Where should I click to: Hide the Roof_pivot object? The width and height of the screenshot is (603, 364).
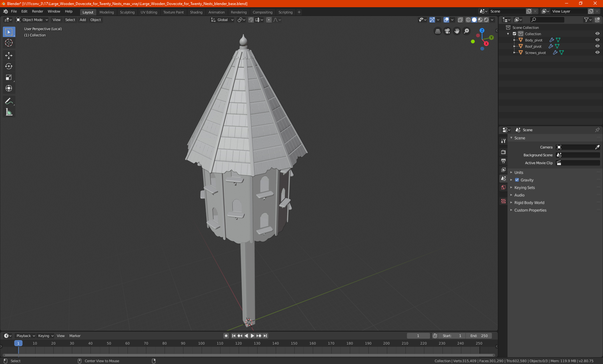[597, 46]
